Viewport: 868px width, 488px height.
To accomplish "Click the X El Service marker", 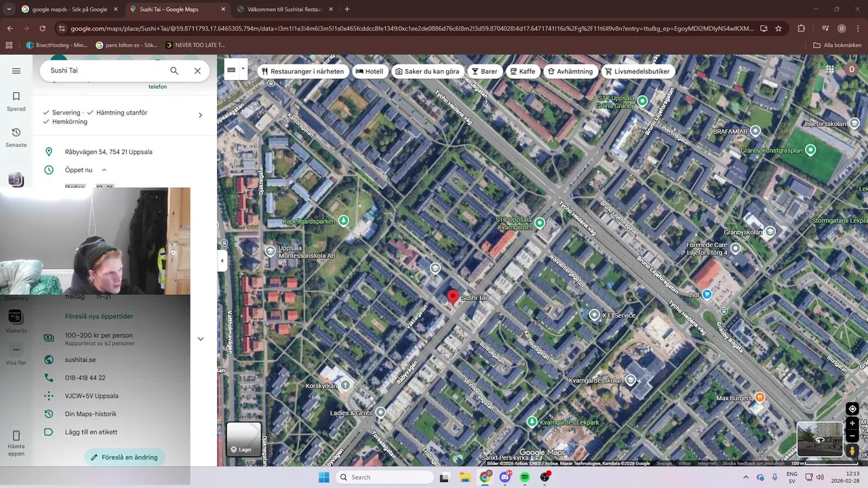I will pyautogui.click(x=594, y=314).
